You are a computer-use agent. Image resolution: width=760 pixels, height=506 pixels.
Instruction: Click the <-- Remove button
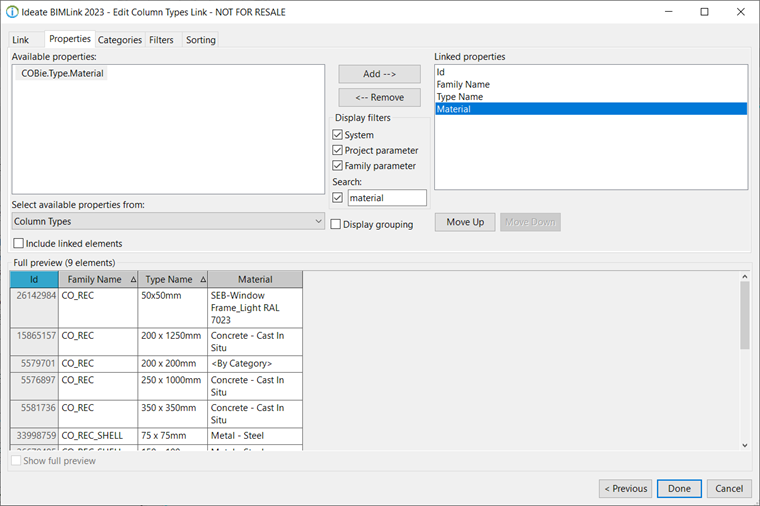[x=380, y=97]
